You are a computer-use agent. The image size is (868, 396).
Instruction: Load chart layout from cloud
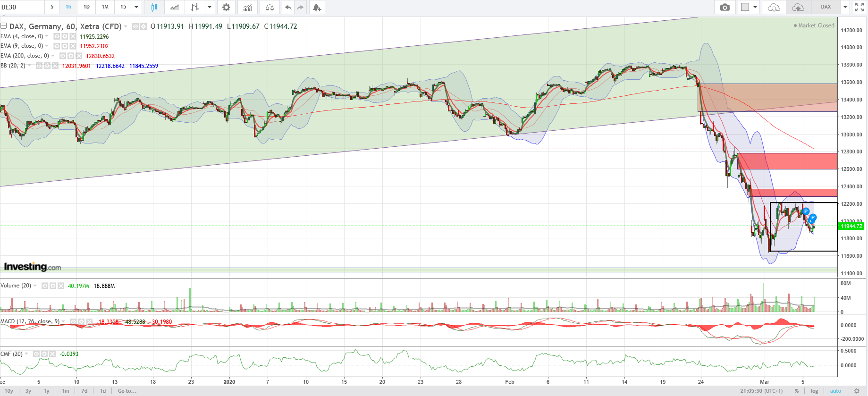774,7
